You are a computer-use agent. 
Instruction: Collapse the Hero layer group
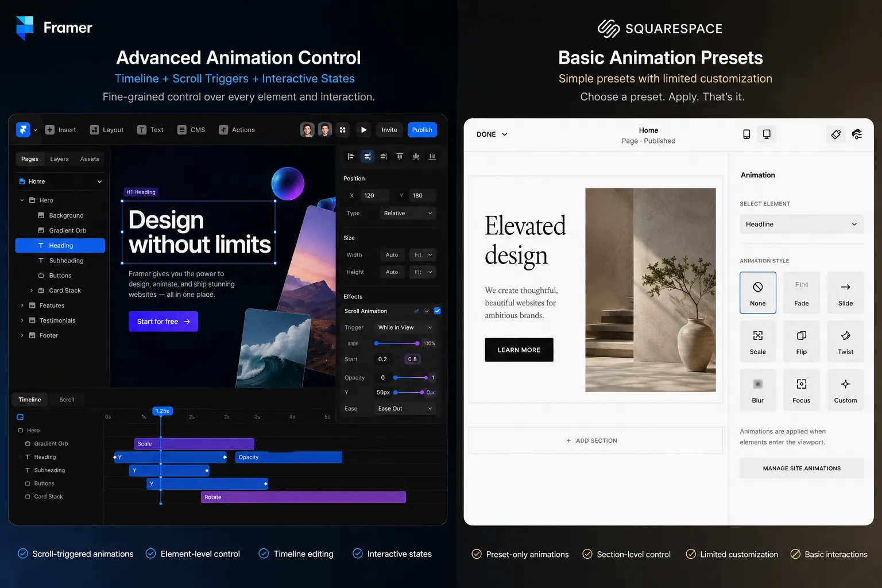(x=22, y=200)
